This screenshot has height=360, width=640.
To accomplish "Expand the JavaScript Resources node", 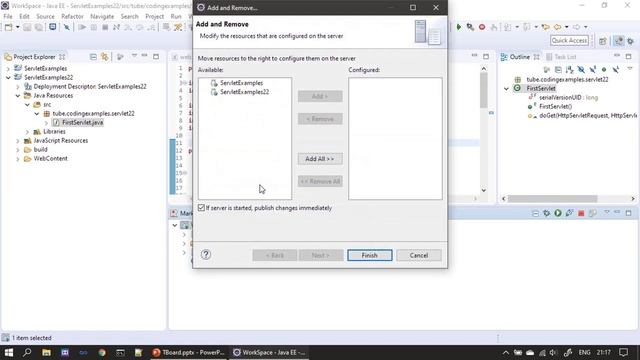I will (x=18, y=140).
